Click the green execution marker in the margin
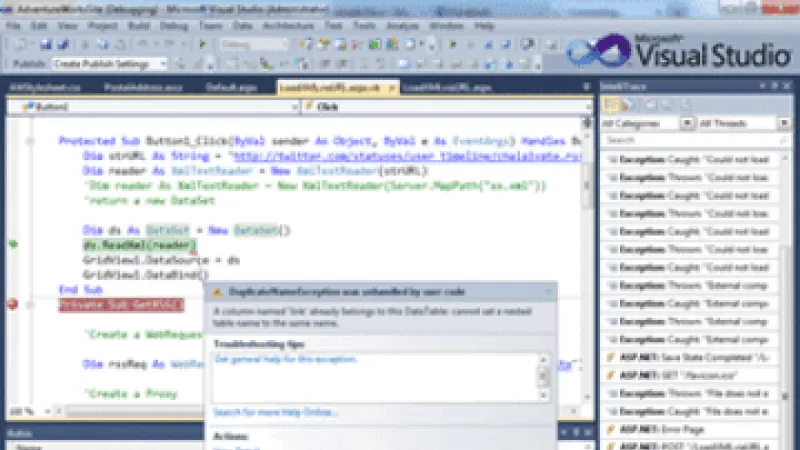 [x=13, y=244]
